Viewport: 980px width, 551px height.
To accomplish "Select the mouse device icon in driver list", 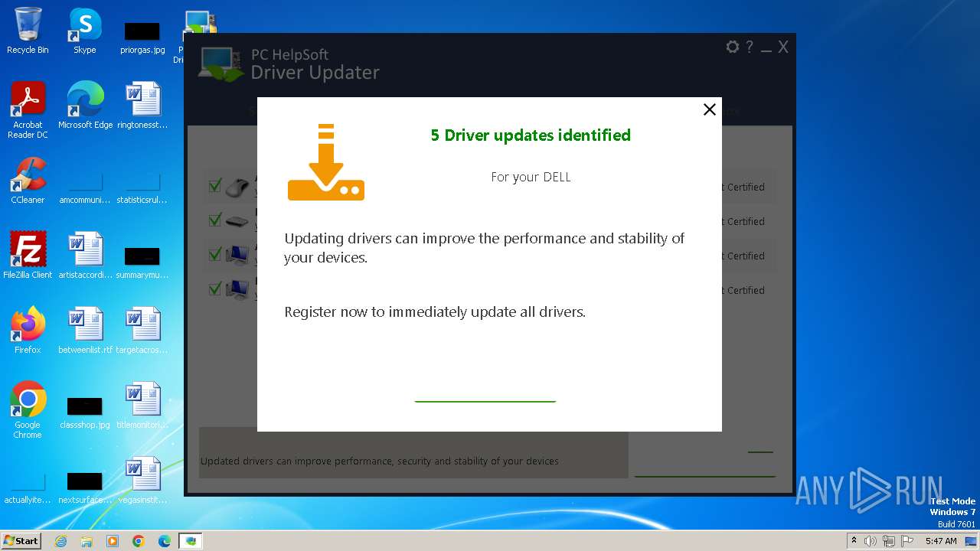I will 237,187.
